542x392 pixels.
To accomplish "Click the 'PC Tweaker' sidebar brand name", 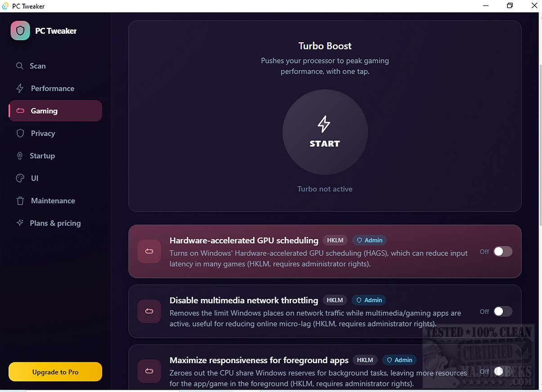I will tap(56, 31).
